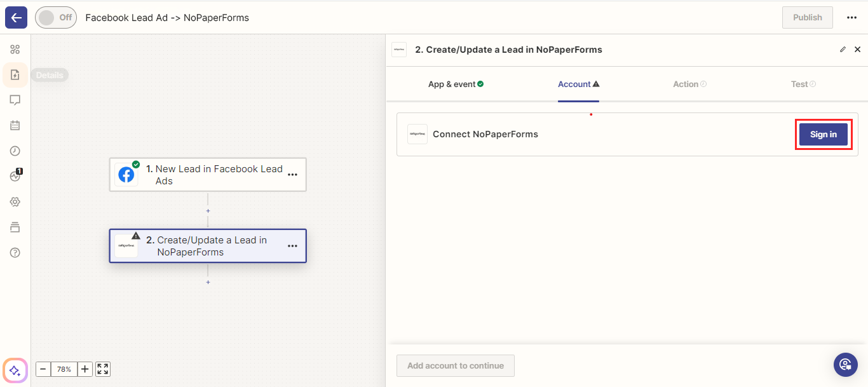Viewport: 868px width, 387px height.
Task: Click the Connect NoPaperForms logo icon
Action: click(417, 134)
